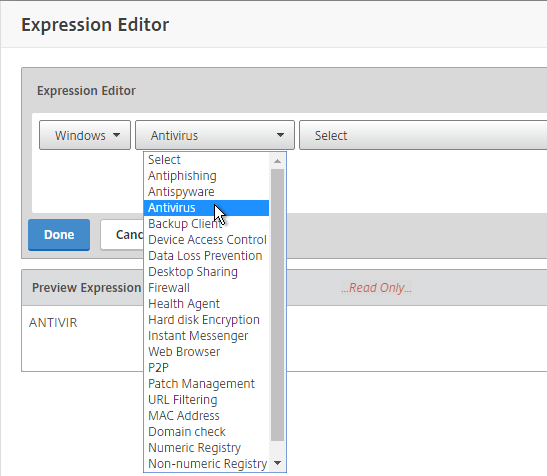547x476 pixels.
Task: Click the scroll down arrow in list
Action: (277, 463)
